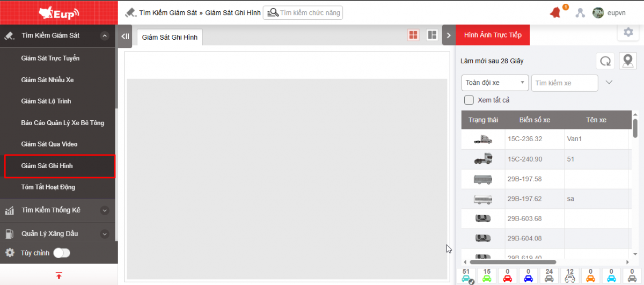Click the vehicle list horizontal scrollbar
Image resolution: width=644 pixels, height=285 pixels.
(513, 262)
